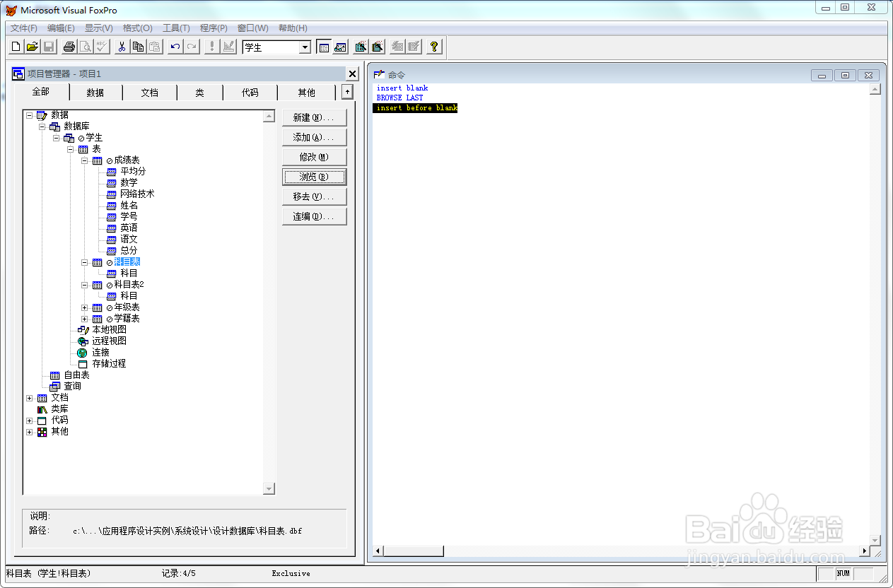This screenshot has width=893, height=588.
Task: Click the project tree scroll down arrow
Action: coord(269,488)
